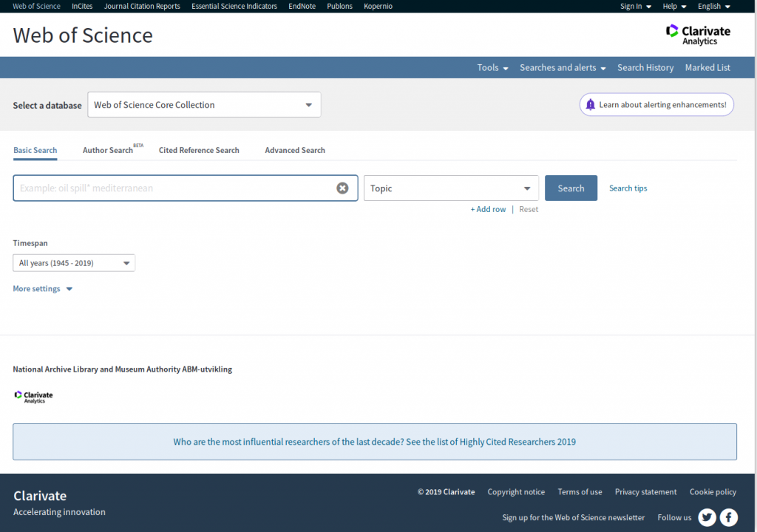This screenshot has height=532, width=757.
Task: Switch to the Basic Search tab
Action: coord(35,150)
